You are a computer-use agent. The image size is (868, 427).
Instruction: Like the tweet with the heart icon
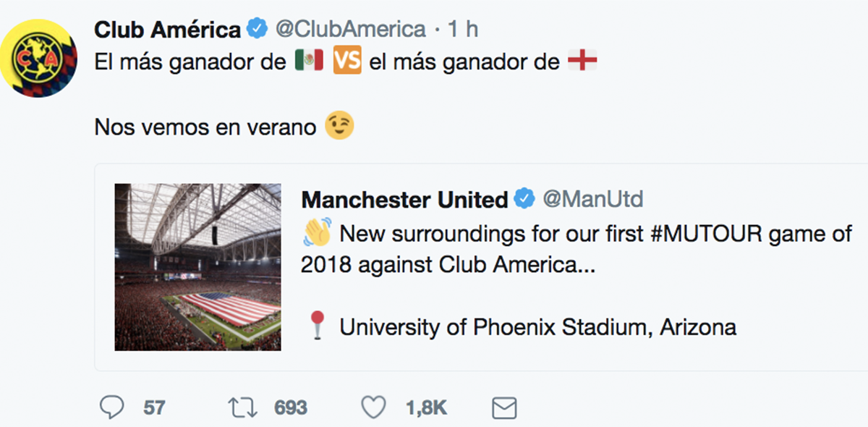click(373, 408)
